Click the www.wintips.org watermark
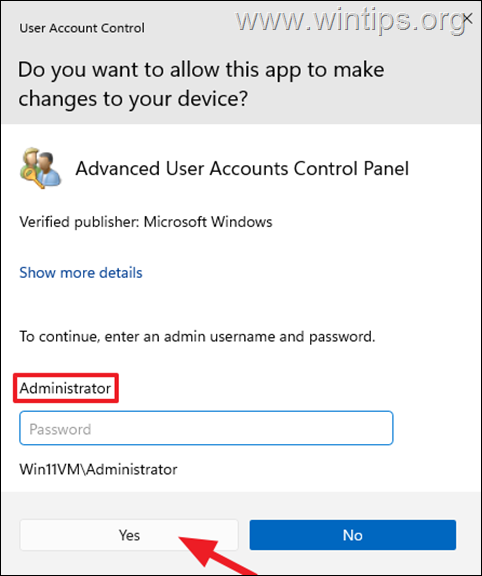Viewport: 482px width, 576px height. click(x=351, y=20)
